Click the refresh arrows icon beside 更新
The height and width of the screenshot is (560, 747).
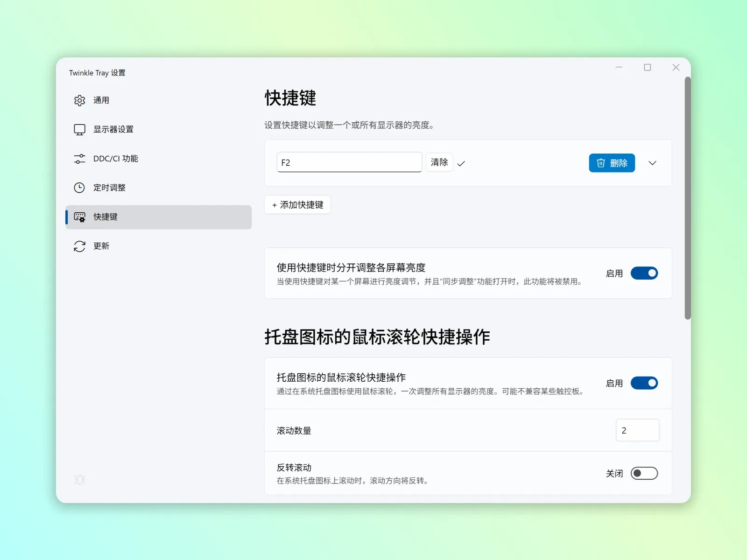(79, 246)
